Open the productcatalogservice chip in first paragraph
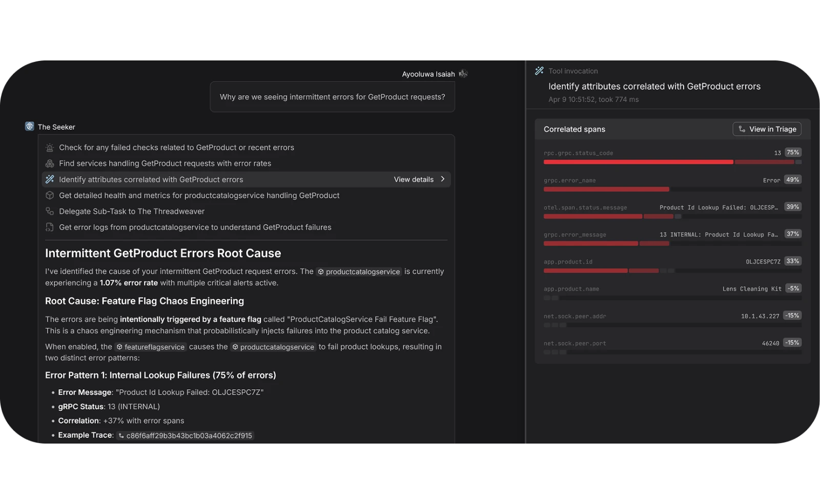The height and width of the screenshot is (504, 820). 359,271
